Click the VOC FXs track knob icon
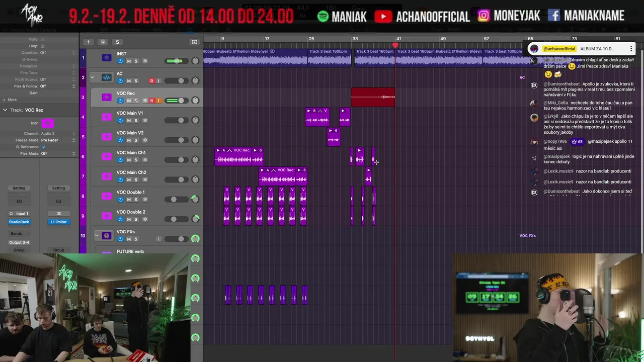 pos(107,235)
